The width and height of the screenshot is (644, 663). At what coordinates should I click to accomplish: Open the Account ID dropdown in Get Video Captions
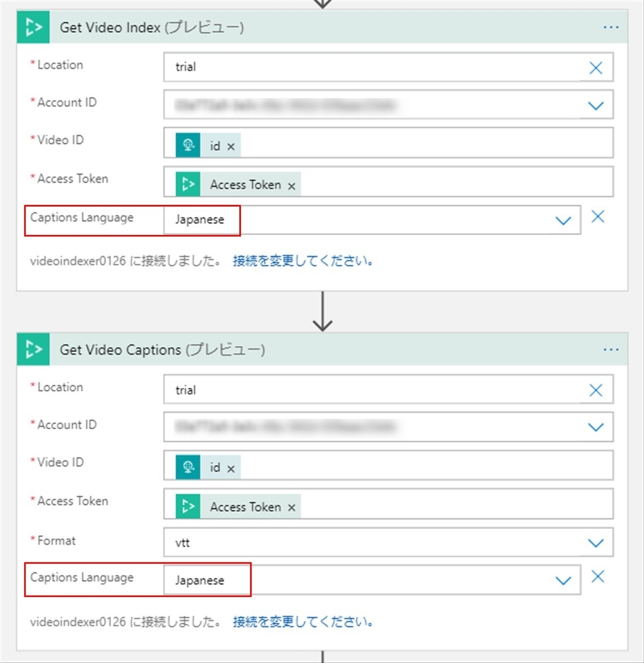point(596,427)
